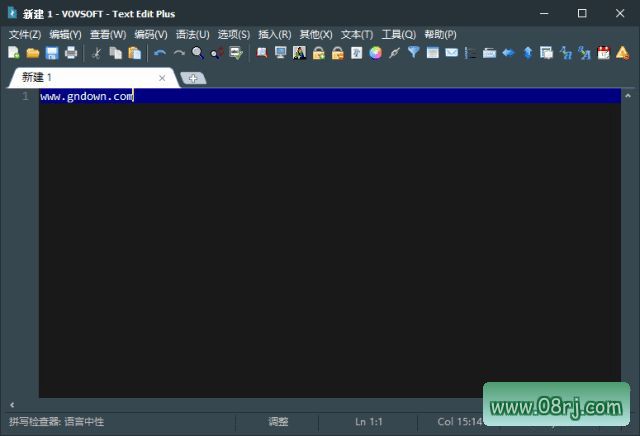Undo the last edit with blue arrow

pyautogui.click(x=160, y=53)
